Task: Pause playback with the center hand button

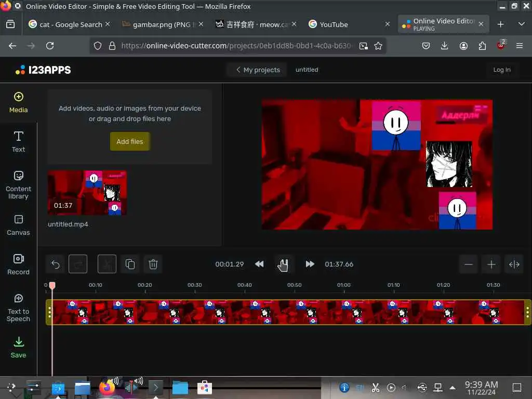Action: click(283, 264)
